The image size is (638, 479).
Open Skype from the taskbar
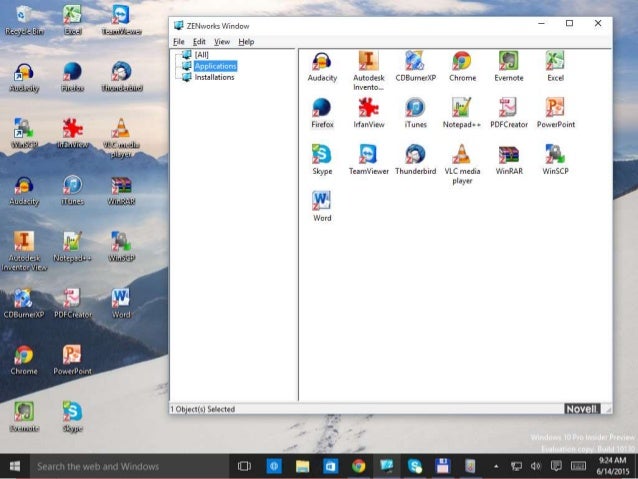[415, 466]
